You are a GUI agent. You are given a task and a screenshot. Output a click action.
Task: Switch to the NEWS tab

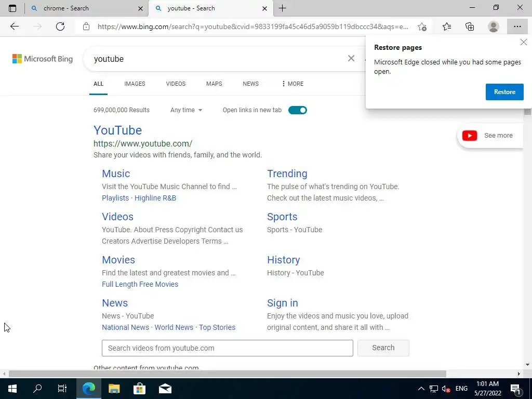click(x=251, y=84)
